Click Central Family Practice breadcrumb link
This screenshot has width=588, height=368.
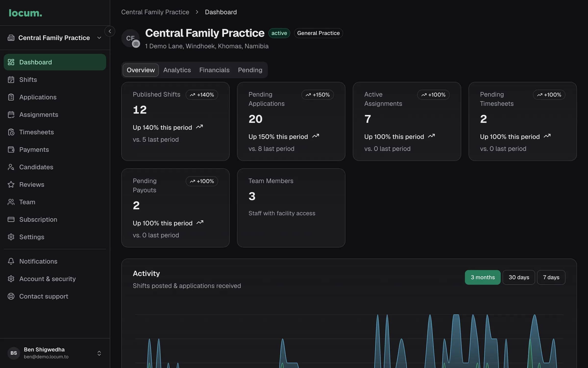click(x=155, y=12)
